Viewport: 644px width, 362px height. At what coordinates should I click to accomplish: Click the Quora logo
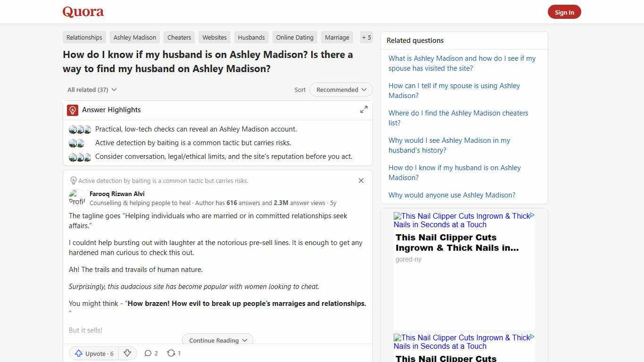(x=83, y=12)
